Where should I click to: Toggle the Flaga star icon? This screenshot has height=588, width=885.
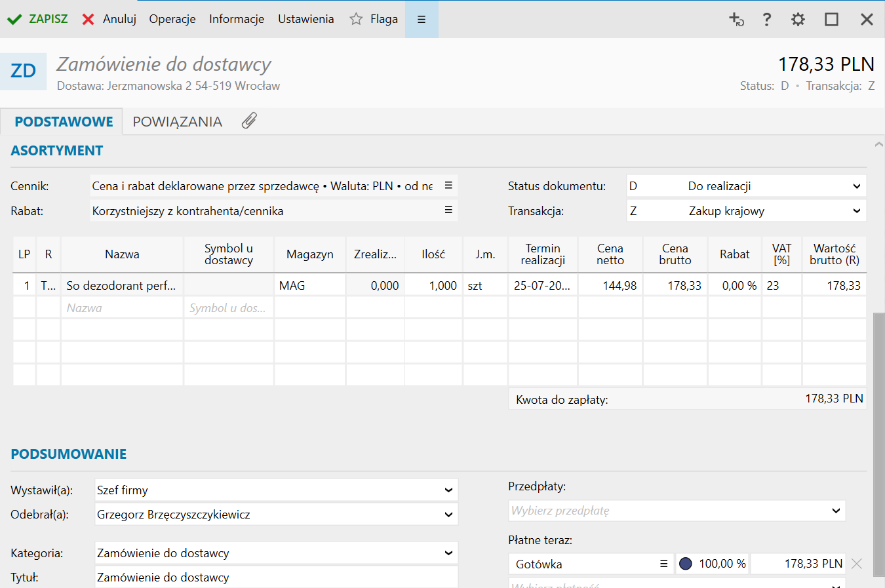(356, 19)
